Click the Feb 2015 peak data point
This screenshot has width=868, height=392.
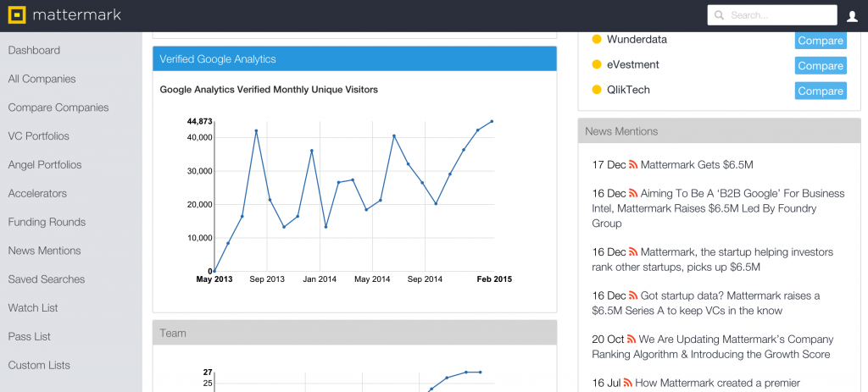(492, 121)
